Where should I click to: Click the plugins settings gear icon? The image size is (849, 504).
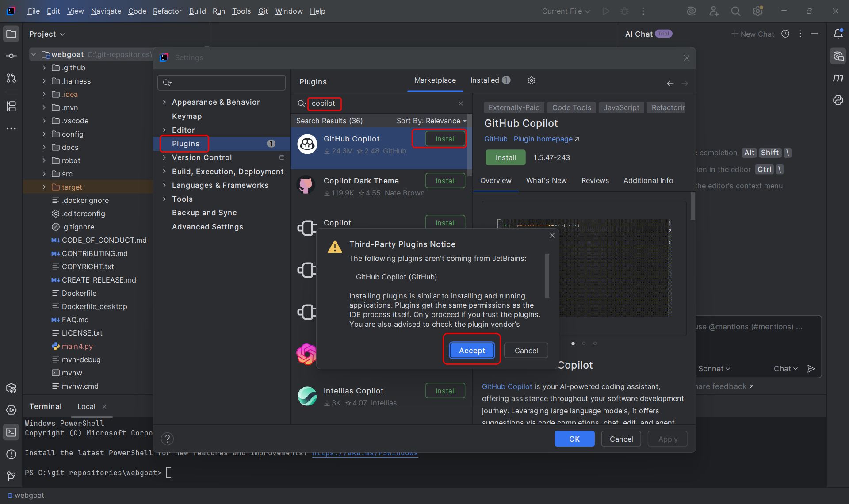[532, 80]
